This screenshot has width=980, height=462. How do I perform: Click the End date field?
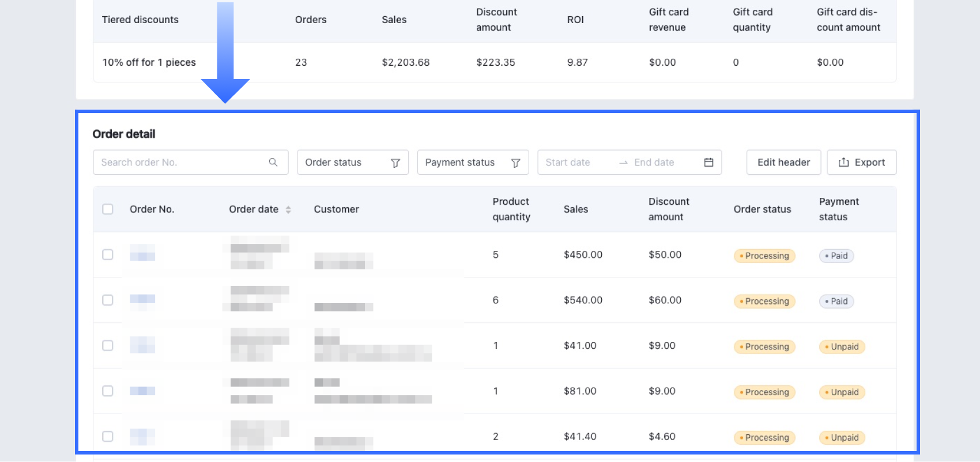coord(660,163)
